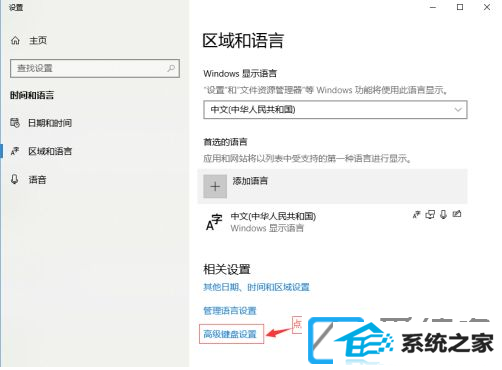The height and width of the screenshot is (370, 502).
Task: Click the plus icon for 添加语言
Action: [x=215, y=186]
